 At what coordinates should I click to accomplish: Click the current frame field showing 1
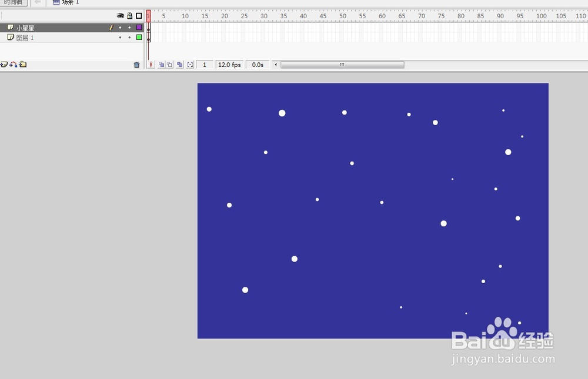pyautogui.click(x=205, y=65)
